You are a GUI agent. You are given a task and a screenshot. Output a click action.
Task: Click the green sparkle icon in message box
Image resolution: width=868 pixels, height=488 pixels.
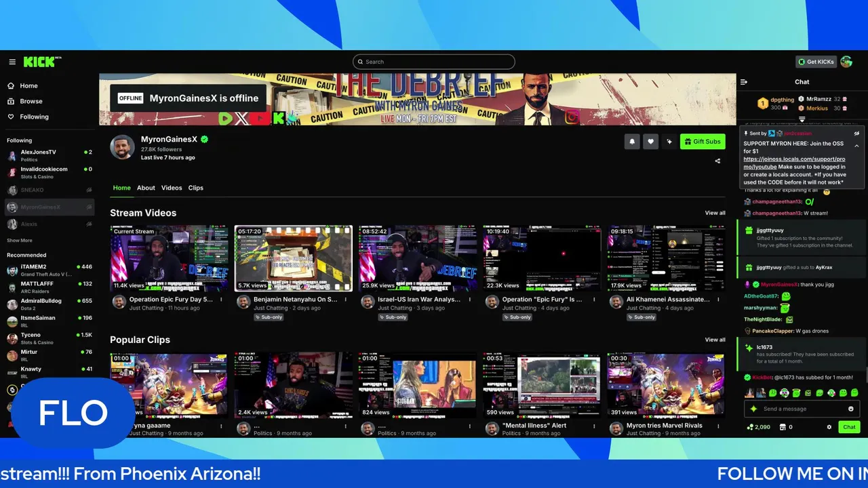[x=753, y=409]
